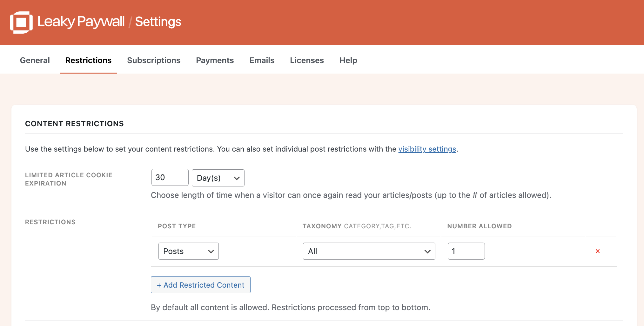Open the Help tab

tap(348, 60)
